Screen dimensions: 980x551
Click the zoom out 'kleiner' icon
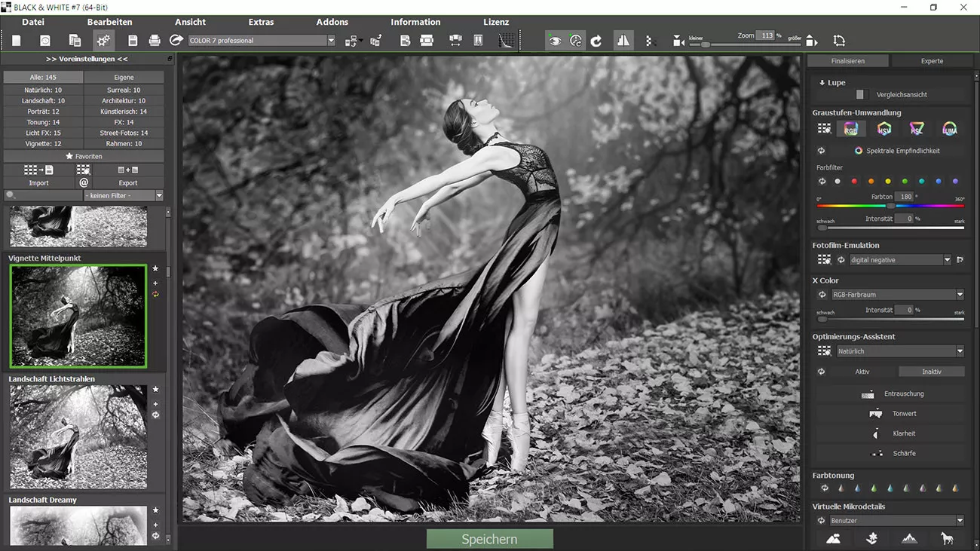[x=678, y=42]
